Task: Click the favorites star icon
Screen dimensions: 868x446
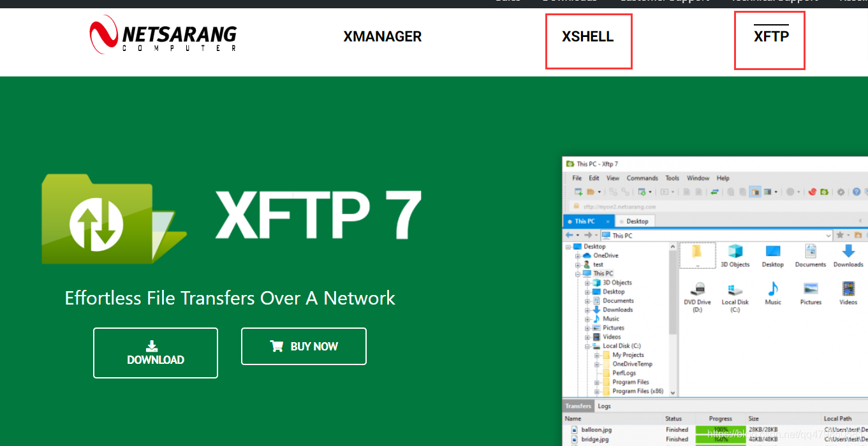Action: point(840,235)
